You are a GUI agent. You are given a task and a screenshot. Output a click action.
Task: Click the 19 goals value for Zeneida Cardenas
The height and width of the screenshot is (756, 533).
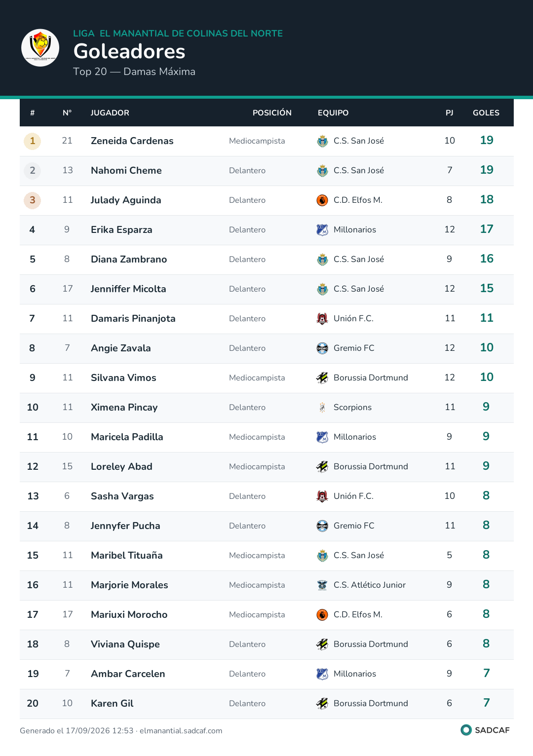coord(487,140)
